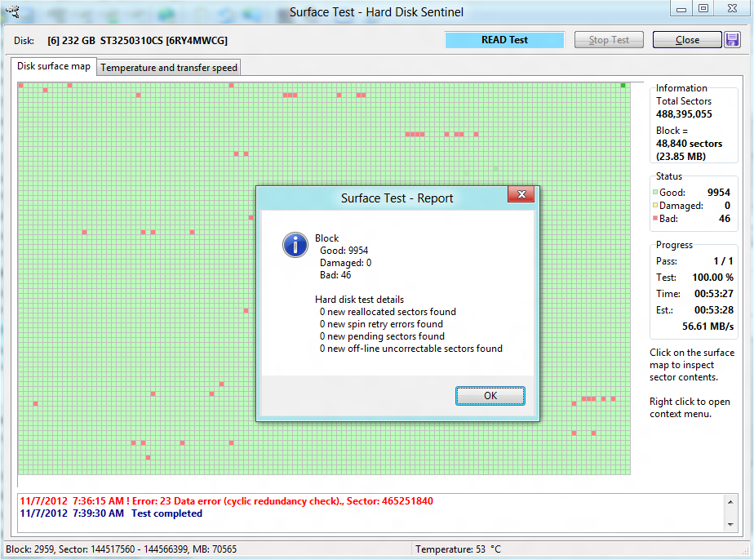The width and height of the screenshot is (754, 560).
Task: Select the Disk surface map tab
Action: pyautogui.click(x=54, y=66)
